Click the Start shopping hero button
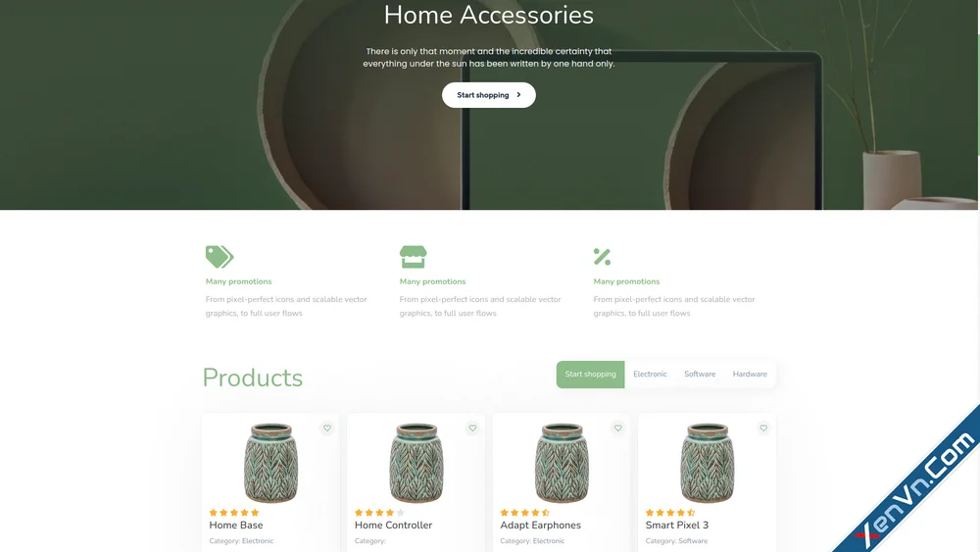Screen dimensions: 980x552 pos(489,95)
